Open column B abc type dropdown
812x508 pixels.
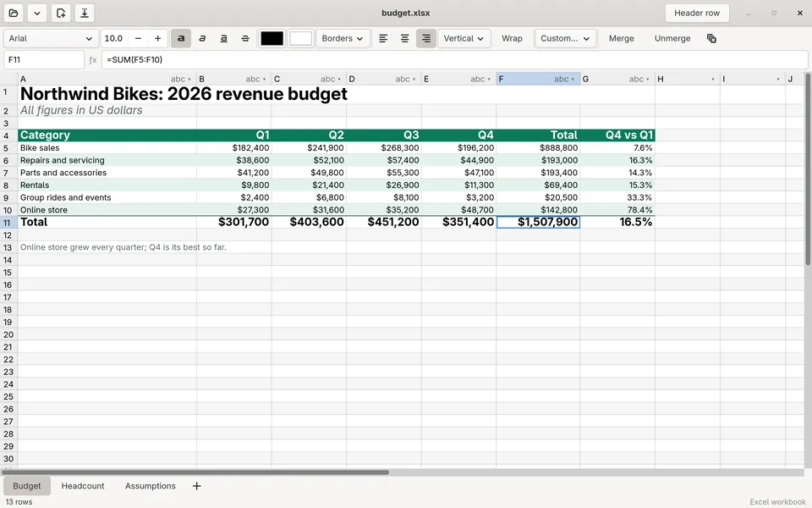click(255, 79)
